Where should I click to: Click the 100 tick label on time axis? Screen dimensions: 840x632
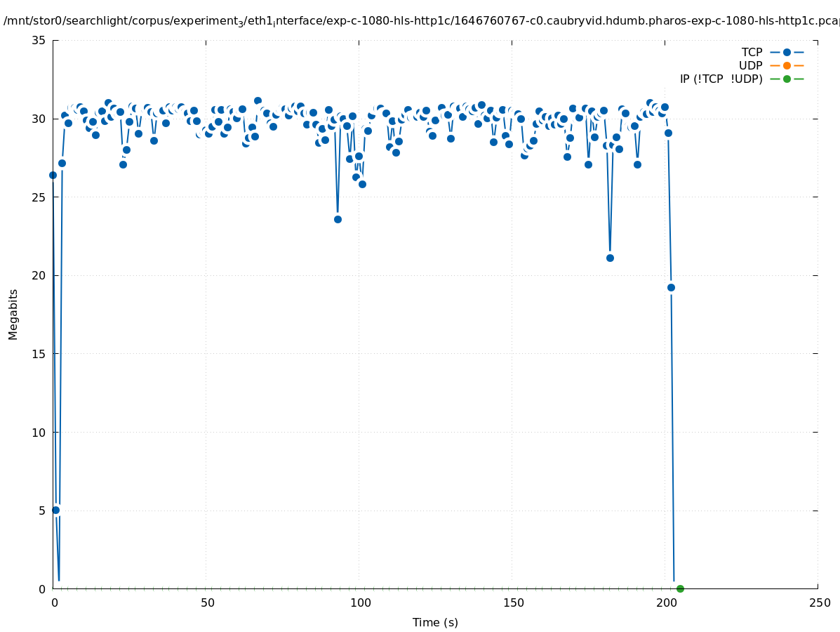click(x=360, y=603)
